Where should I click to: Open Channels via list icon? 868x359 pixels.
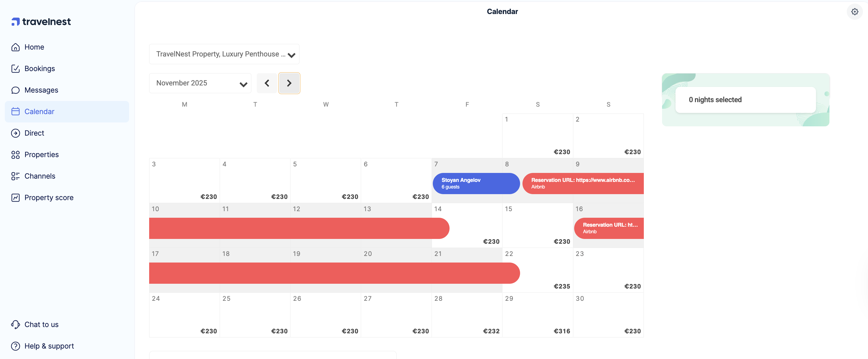16,176
